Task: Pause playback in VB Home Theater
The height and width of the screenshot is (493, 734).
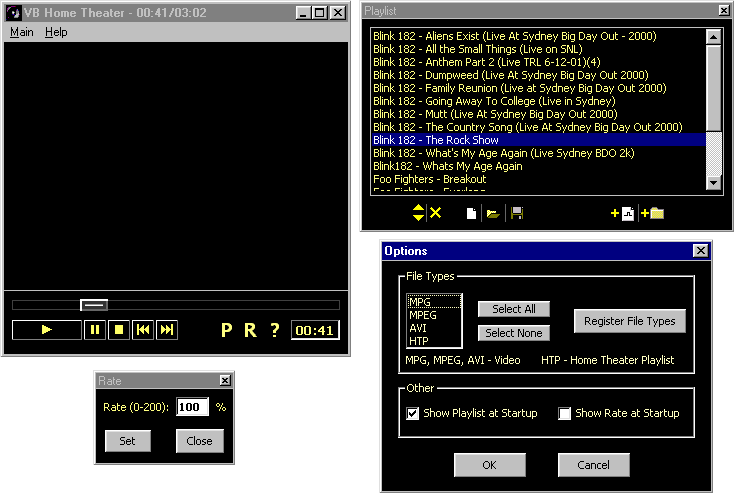Action: click(95, 330)
